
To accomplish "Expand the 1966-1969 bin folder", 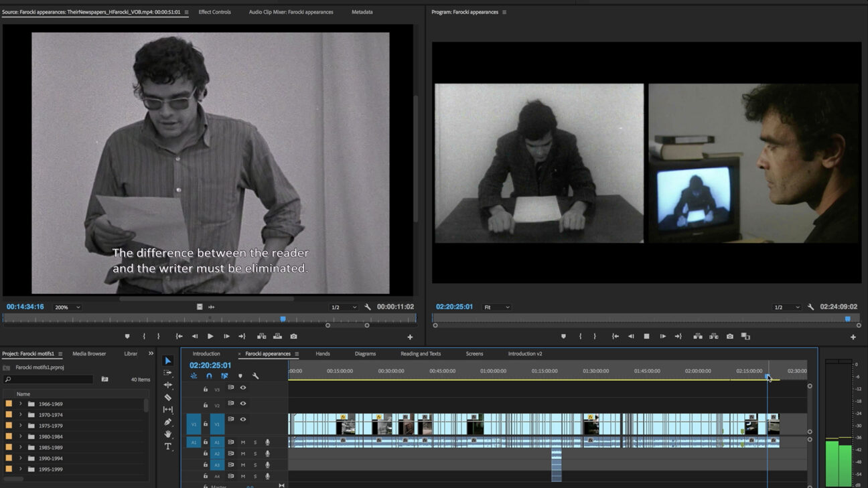I will click(20, 404).
